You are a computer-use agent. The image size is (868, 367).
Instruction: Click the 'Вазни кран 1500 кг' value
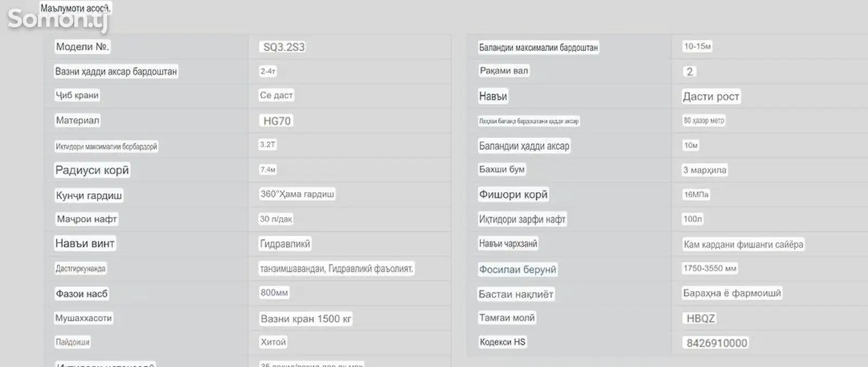click(x=306, y=319)
